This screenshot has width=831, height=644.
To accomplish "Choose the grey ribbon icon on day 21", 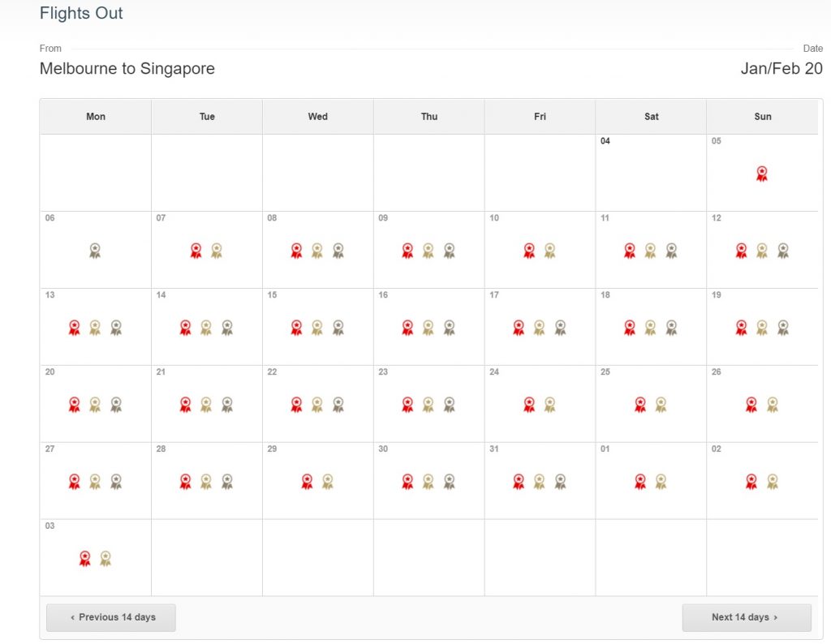I will coord(227,405).
